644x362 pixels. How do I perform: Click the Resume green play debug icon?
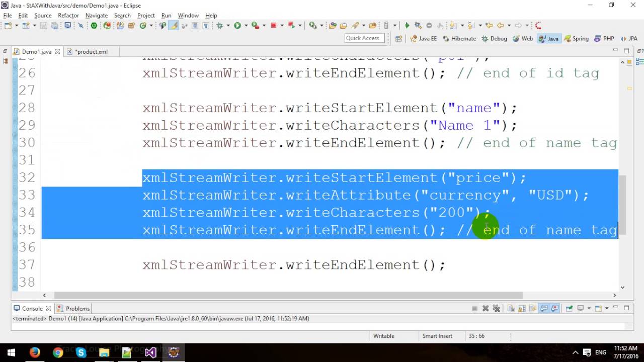point(407,25)
